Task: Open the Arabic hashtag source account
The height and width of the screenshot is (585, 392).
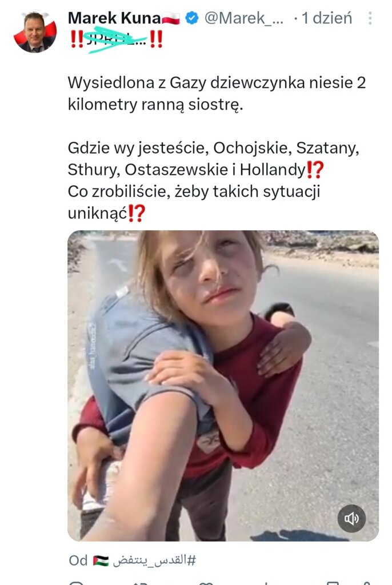Action: [154, 560]
